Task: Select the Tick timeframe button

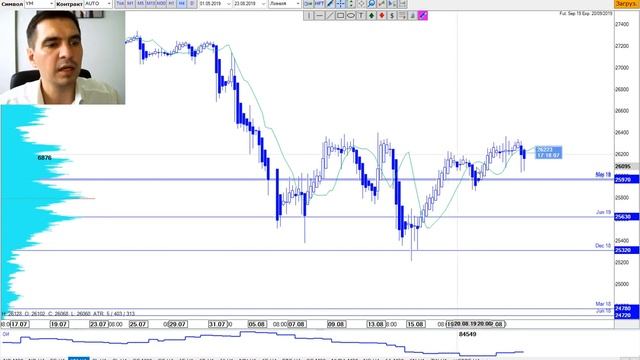Action: click(120, 4)
